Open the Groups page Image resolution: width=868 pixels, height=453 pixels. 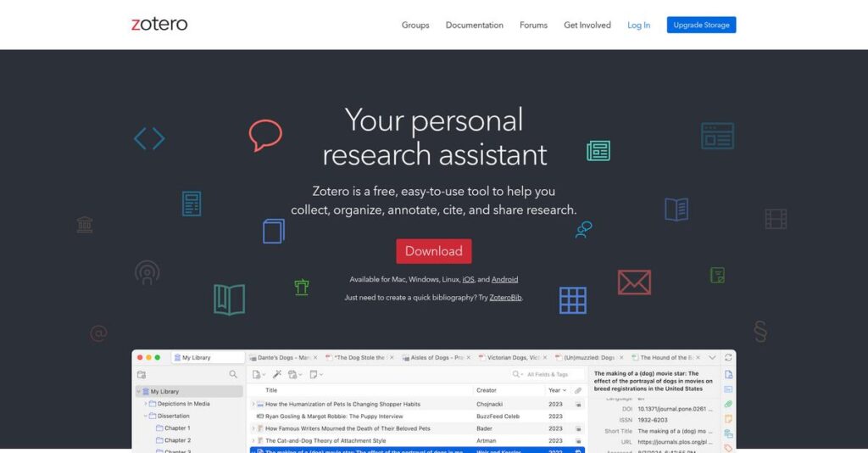click(x=415, y=25)
